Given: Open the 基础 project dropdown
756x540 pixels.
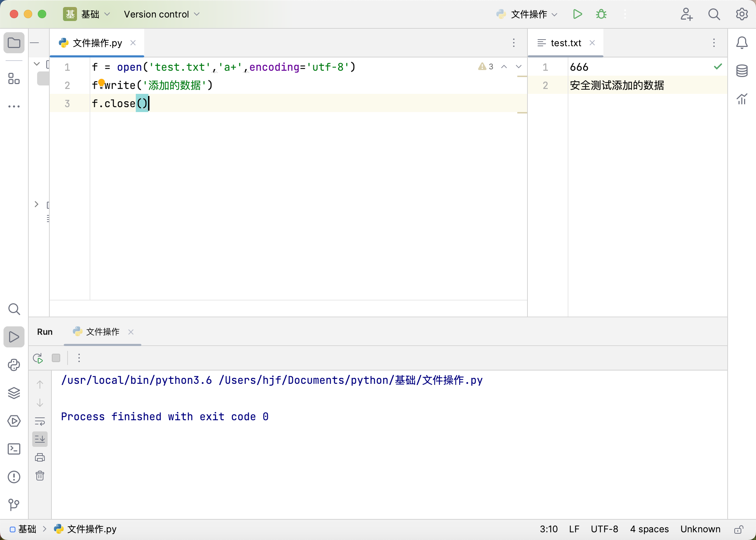Looking at the screenshot, I should 87,14.
